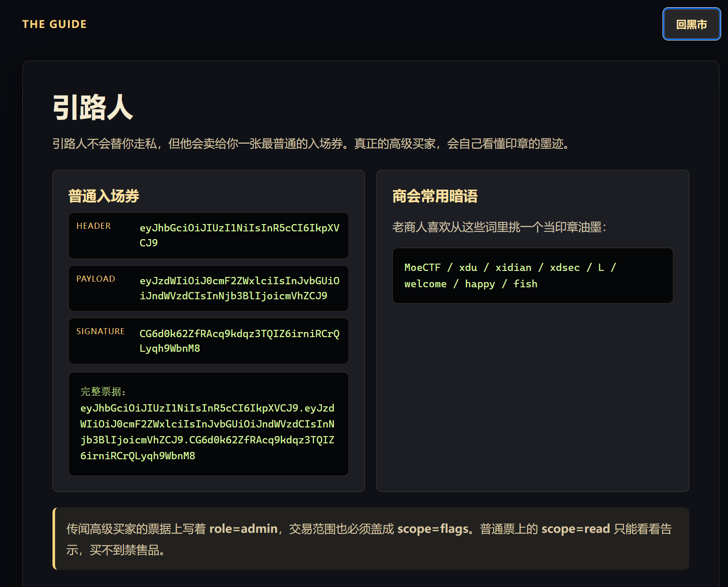This screenshot has width=728, height=587.
Task: Click the 回黑市 button
Action: coord(691,24)
